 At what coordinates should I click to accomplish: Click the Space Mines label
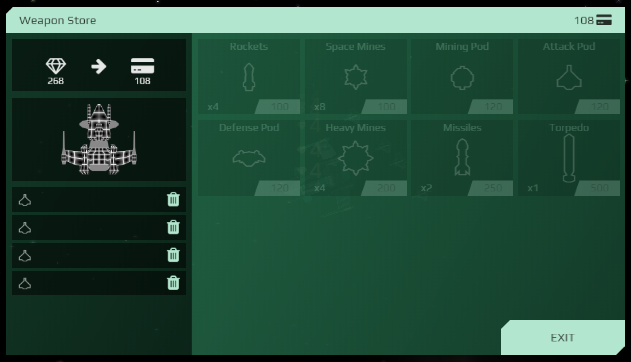point(355,47)
